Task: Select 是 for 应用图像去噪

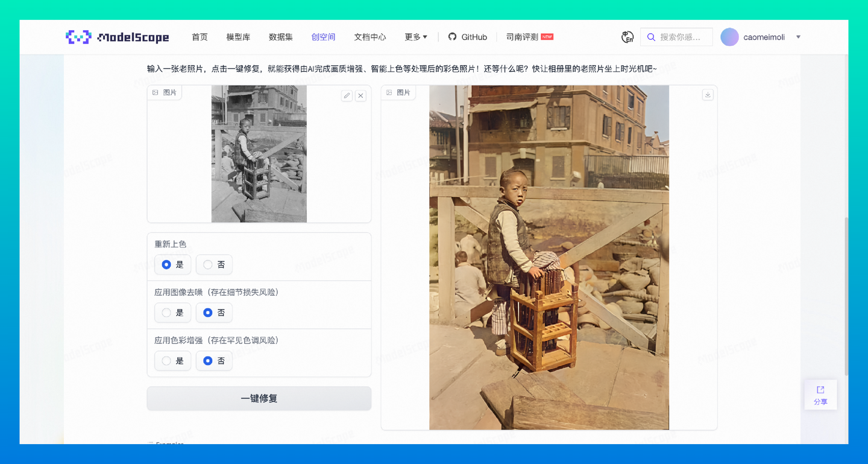Action: [172, 313]
